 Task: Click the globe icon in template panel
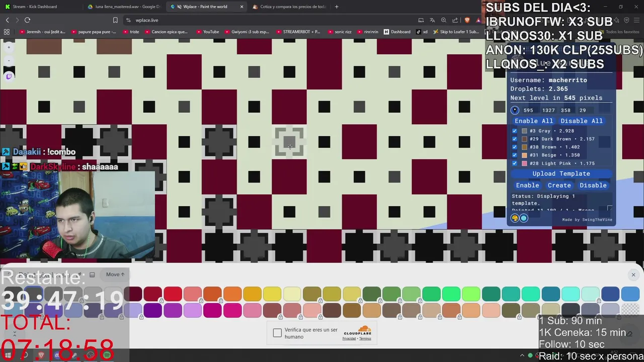click(x=524, y=218)
